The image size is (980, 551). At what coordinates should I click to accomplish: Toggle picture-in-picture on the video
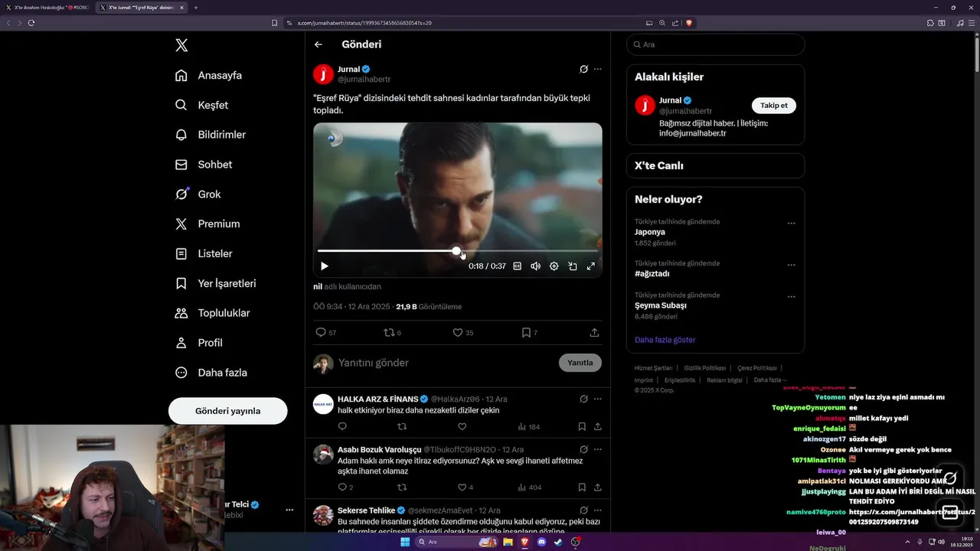click(x=572, y=266)
